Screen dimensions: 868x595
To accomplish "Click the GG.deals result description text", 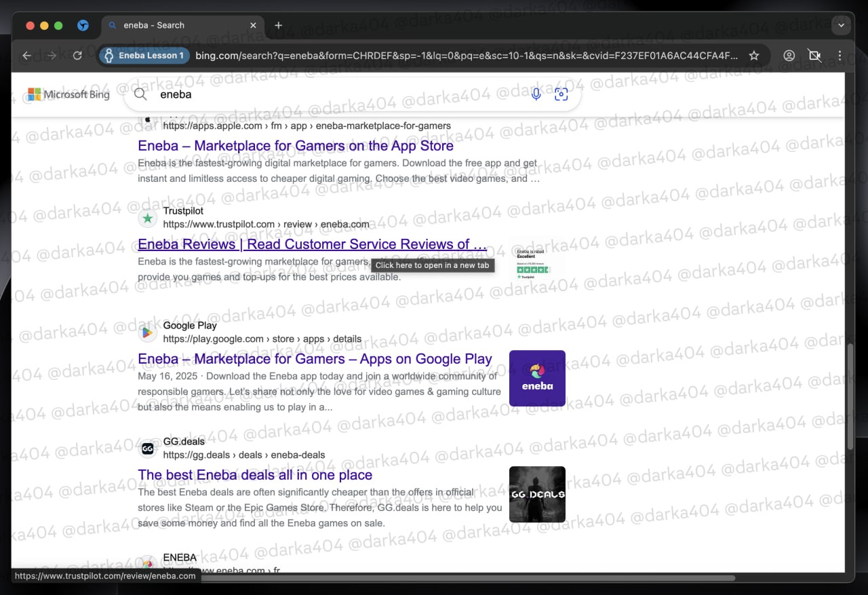I will (x=320, y=507).
